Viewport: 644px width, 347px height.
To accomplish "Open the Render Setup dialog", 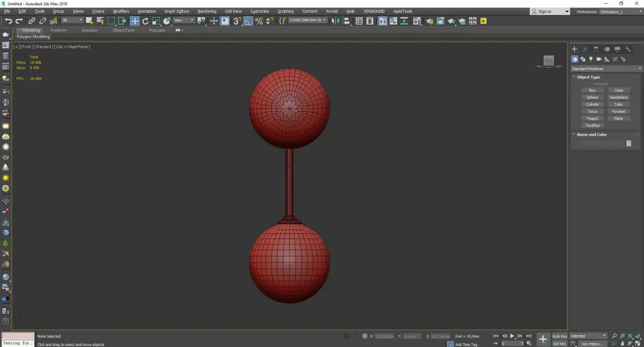I will click(430, 21).
